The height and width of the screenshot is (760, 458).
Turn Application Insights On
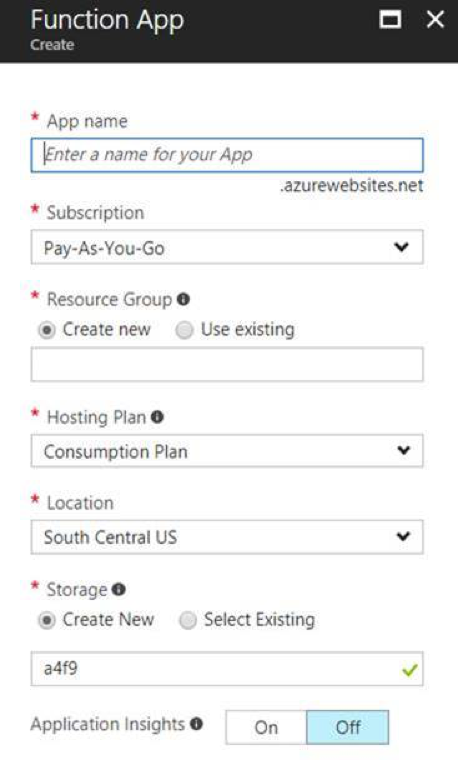click(266, 727)
